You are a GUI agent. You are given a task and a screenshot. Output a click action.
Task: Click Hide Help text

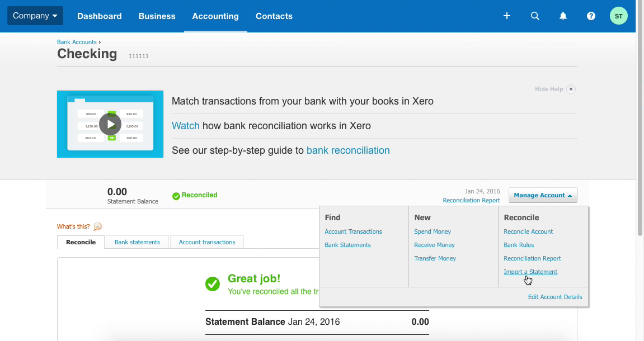[549, 89]
